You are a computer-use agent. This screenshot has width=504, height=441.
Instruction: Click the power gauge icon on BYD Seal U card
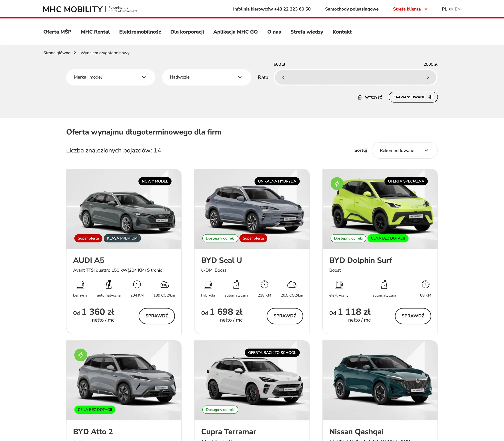(x=264, y=284)
